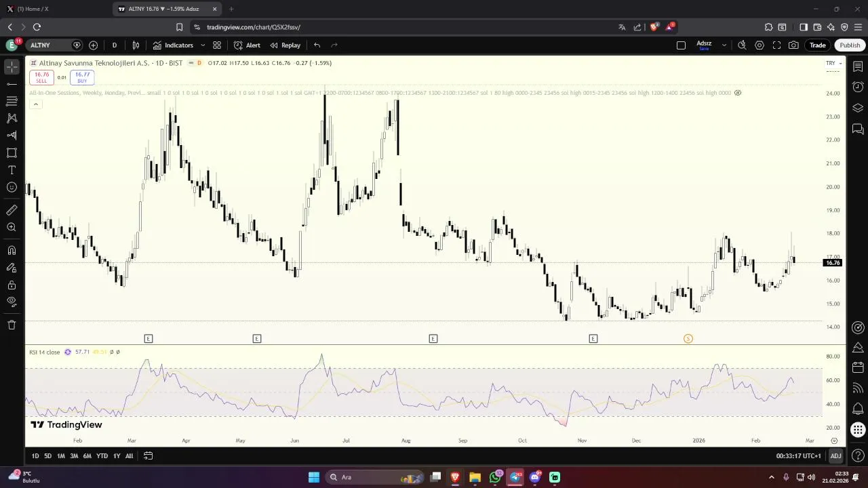Open object tree layers icon
Screen dimensions: 868x488
click(858, 108)
